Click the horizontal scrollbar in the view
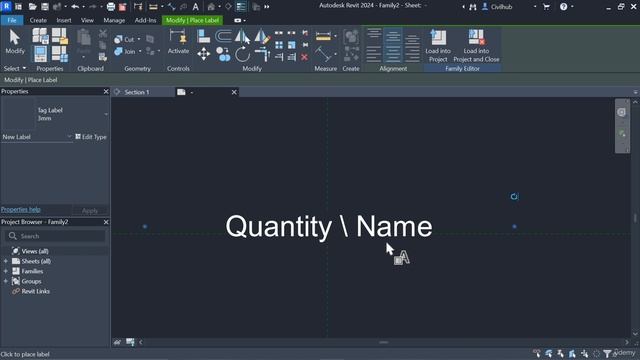Screen dimensions: 640x360 pyautogui.click(x=383, y=342)
